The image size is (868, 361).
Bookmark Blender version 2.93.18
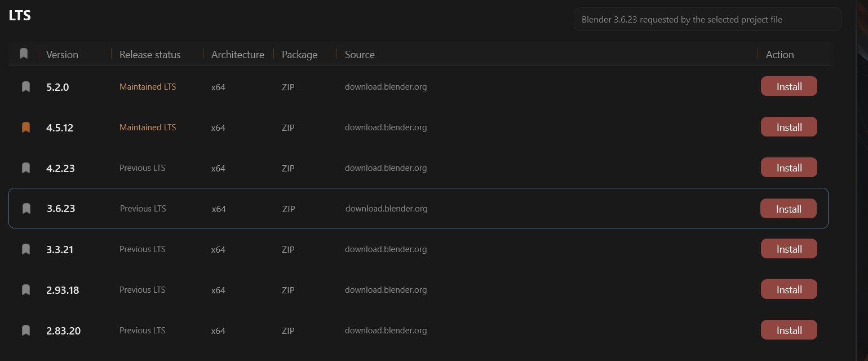[x=25, y=290]
